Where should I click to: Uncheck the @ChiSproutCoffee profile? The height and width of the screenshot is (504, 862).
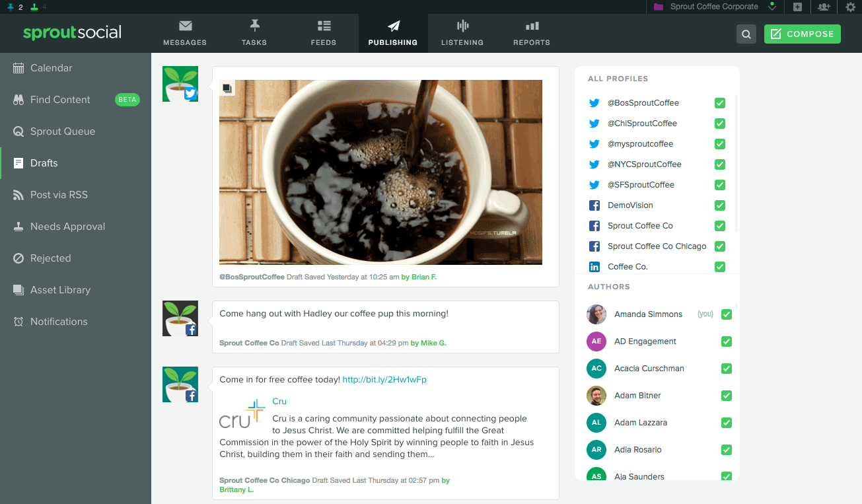pyautogui.click(x=720, y=124)
